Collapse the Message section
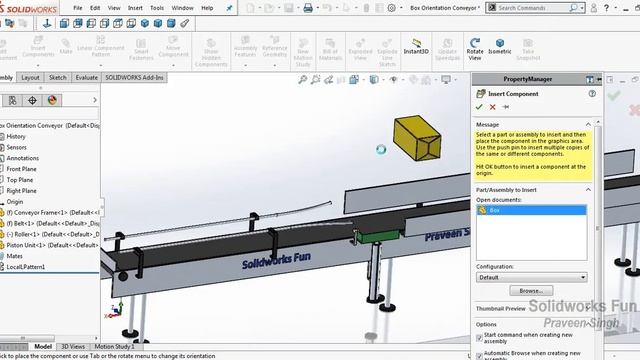Screen dimensions: 640x360 pyautogui.click(x=588, y=124)
